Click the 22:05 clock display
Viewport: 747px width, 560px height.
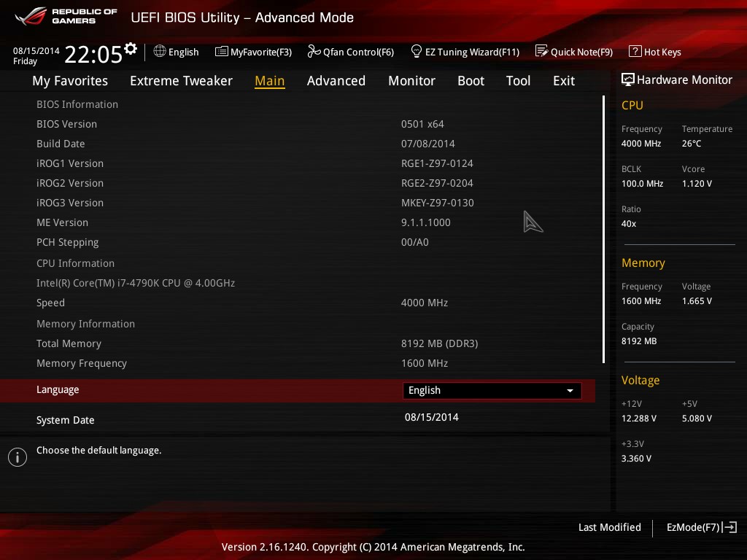tap(93, 54)
